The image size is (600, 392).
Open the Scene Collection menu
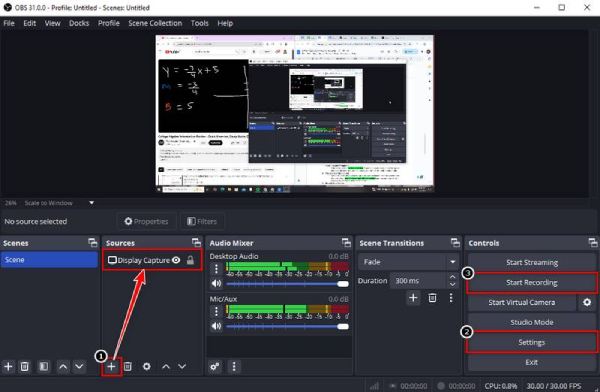[155, 23]
